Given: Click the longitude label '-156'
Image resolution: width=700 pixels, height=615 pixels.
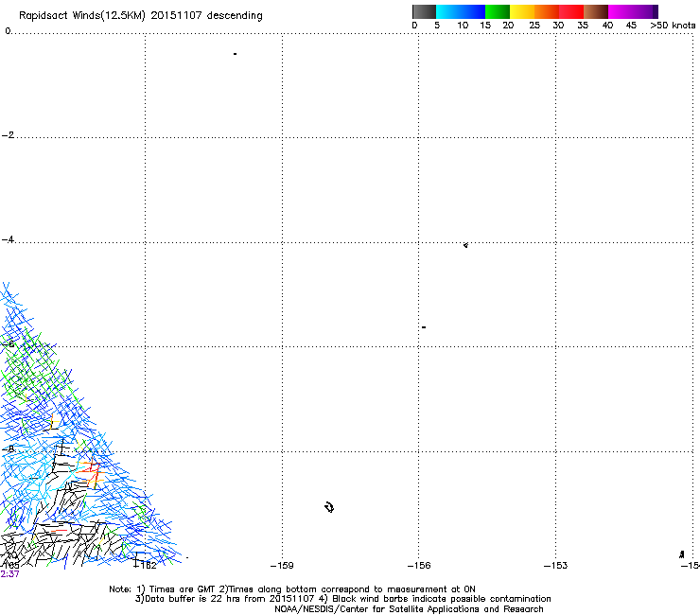Looking at the screenshot, I should click(x=419, y=566).
